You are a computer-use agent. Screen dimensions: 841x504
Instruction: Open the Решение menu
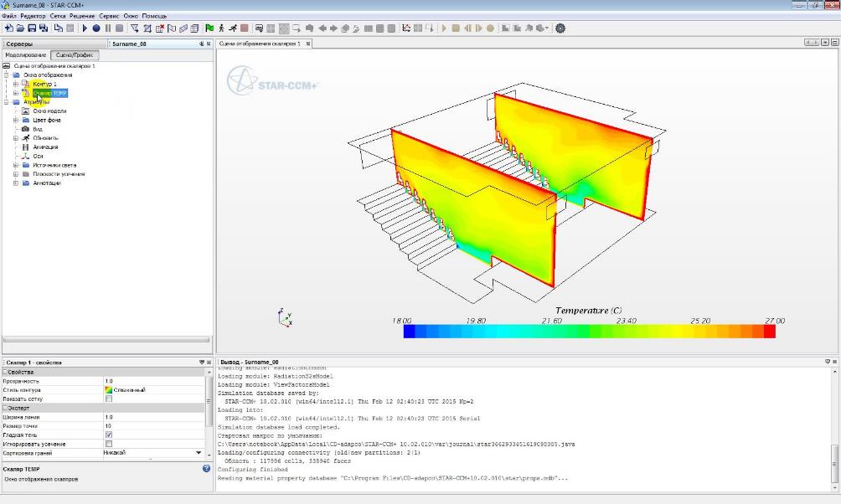click(x=82, y=16)
